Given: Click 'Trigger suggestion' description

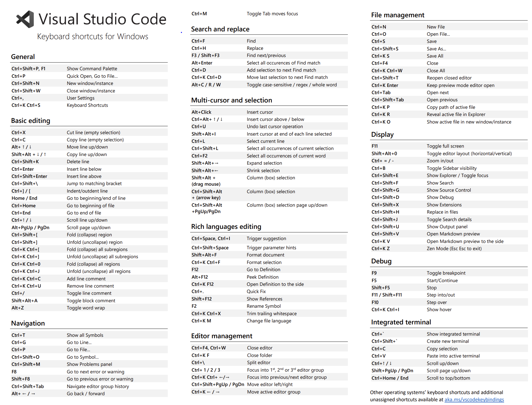Looking at the screenshot, I should [266, 238].
